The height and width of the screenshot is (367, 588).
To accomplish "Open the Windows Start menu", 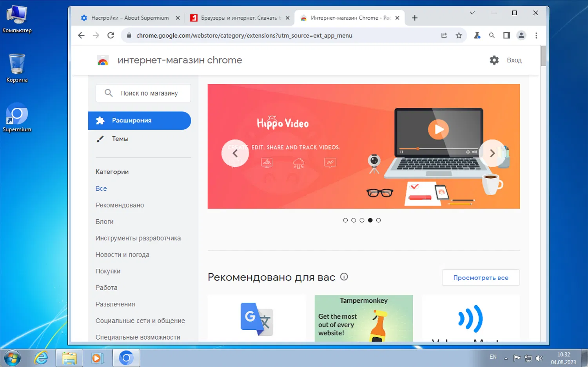I will pos(12,358).
